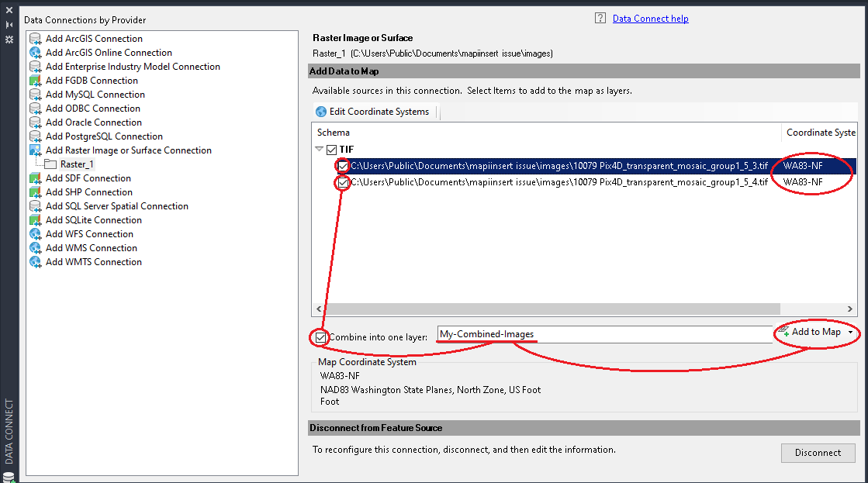Click the horizontal scrollbar right arrow
868x483 pixels.
click(851, 309)
